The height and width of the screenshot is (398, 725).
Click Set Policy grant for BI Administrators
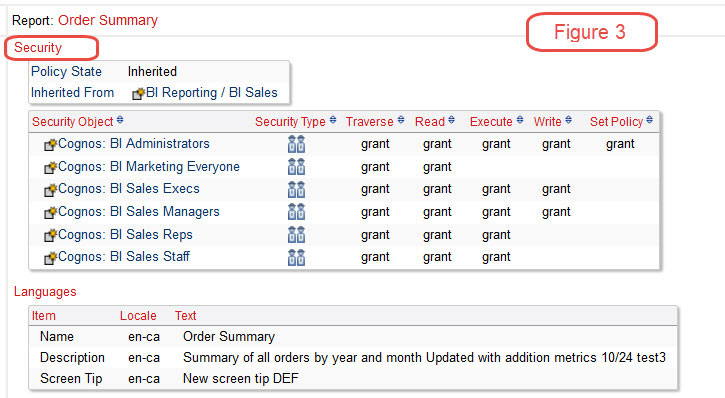[620, 144]
